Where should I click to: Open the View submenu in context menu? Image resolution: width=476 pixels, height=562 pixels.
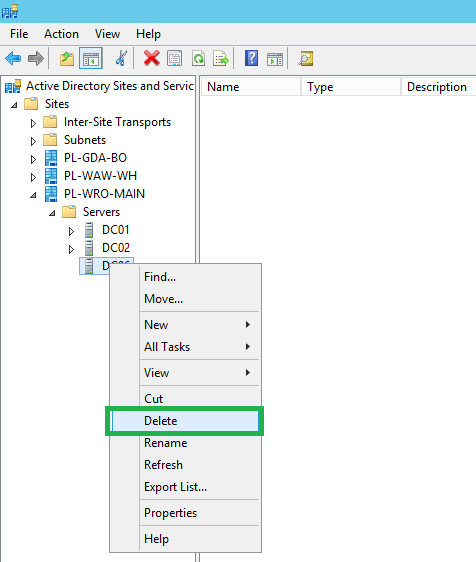[185, 373]
